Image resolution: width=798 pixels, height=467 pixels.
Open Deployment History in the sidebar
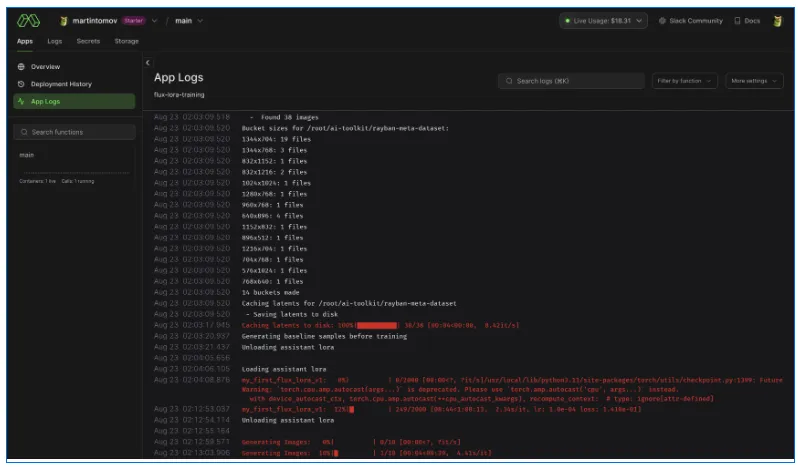[74, 84]
